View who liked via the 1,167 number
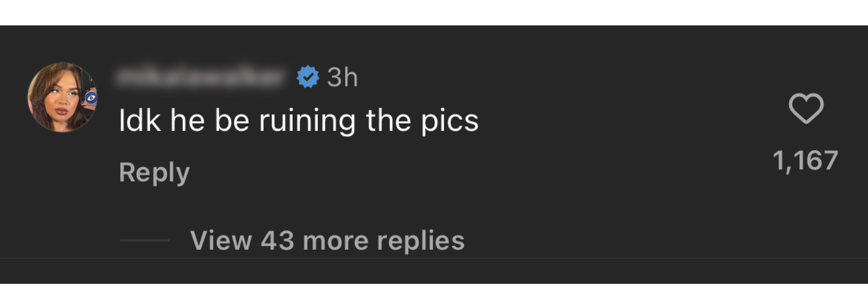868x284 pixels. pyautogui.click(x=805, y=161)
